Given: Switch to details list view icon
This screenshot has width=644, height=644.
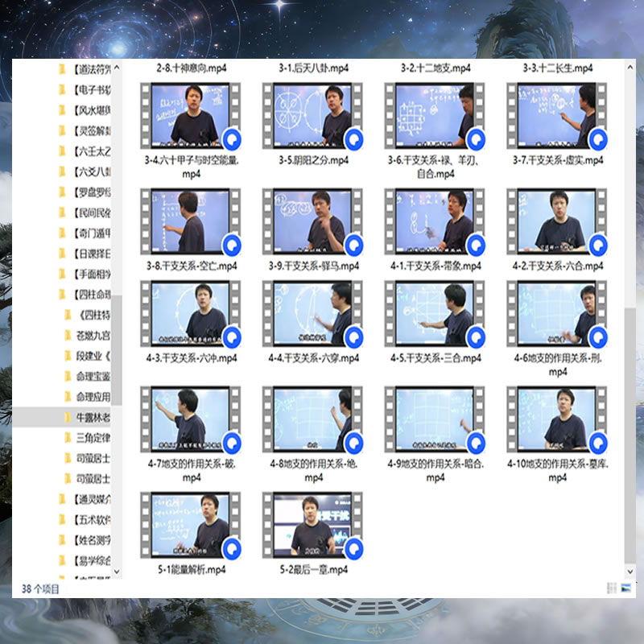Looking at the screenshot, I should pos(613,588).
